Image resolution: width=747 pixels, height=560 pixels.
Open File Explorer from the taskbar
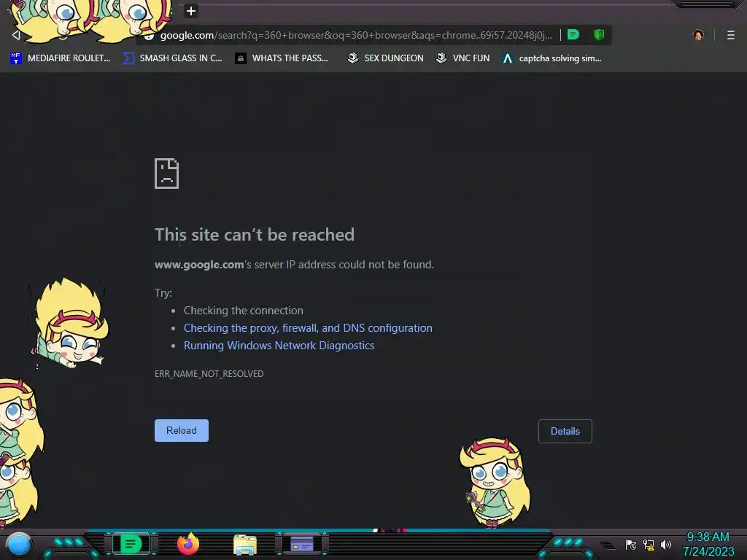[x=245, y=545]
